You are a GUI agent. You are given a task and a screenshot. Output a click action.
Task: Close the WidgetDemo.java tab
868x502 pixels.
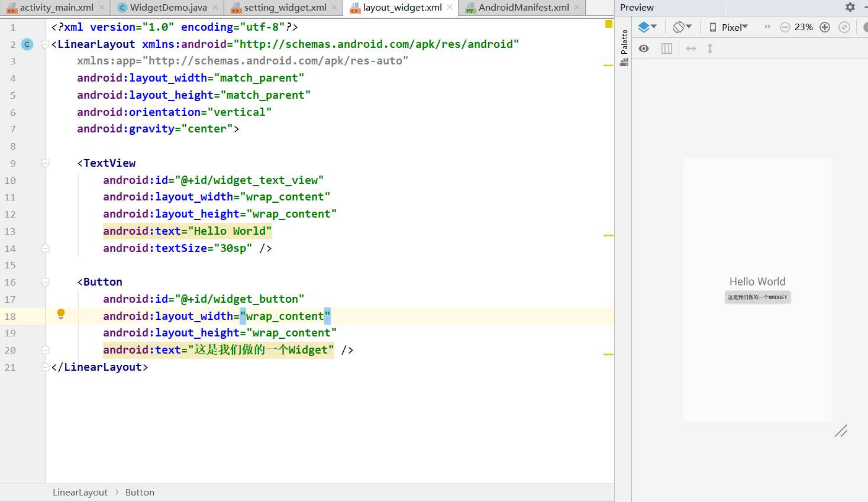215,8
